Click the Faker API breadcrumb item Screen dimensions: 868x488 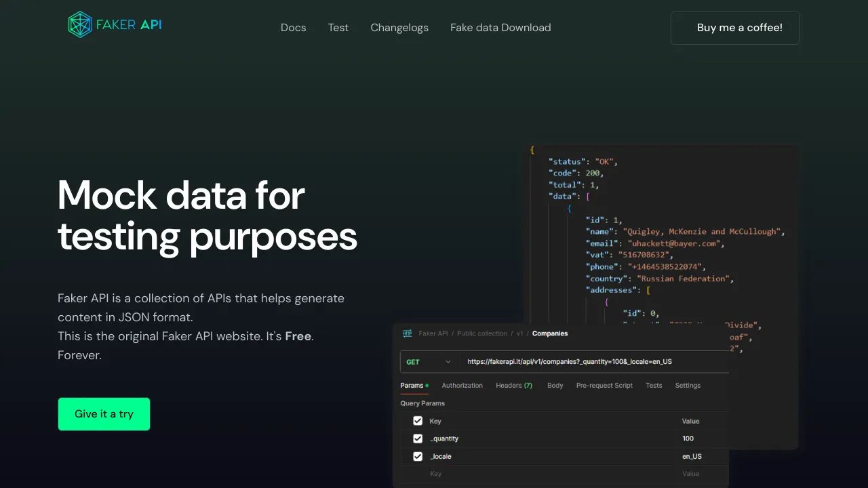(x=433, y=333)
